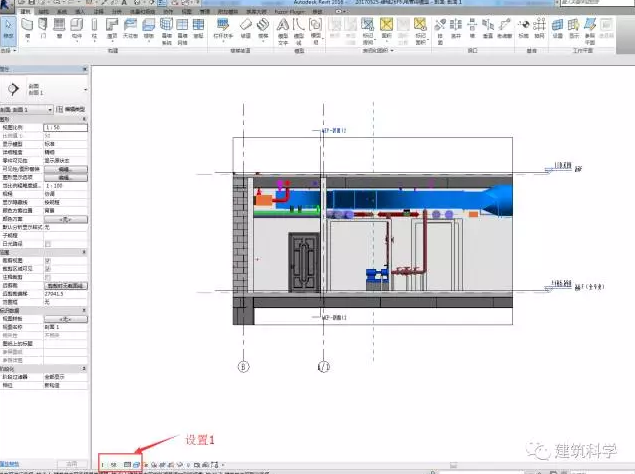Select the Tag Area tool
Viewport: 635px width, 474px height.
[x=420, y=31]
